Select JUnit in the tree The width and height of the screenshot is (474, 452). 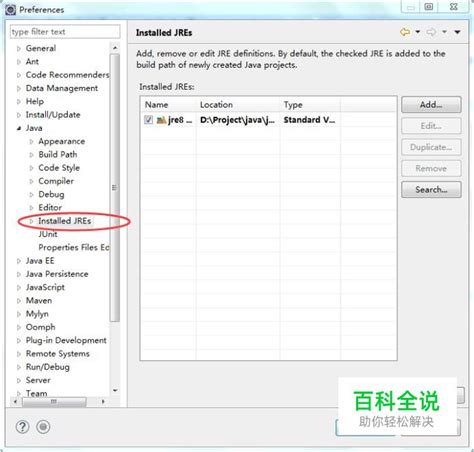(x=48, y=234)
